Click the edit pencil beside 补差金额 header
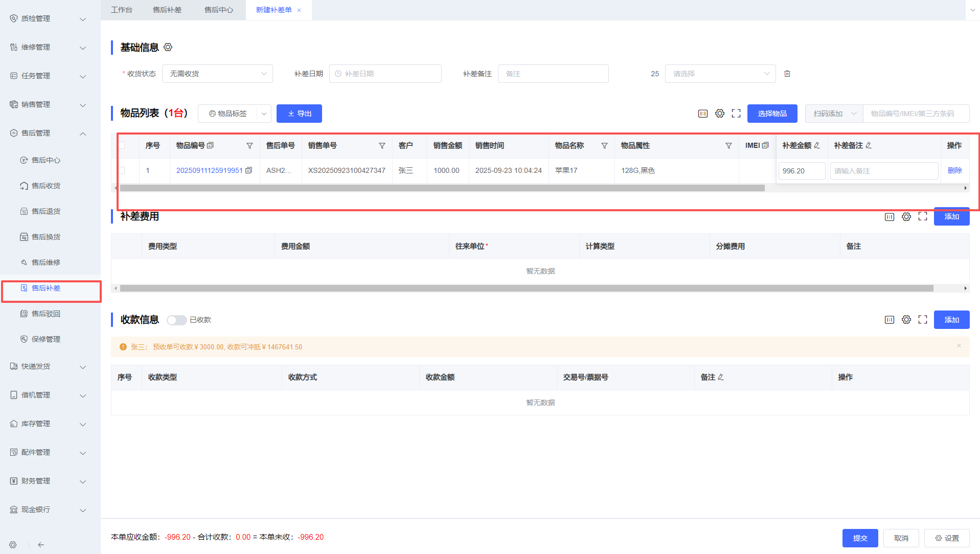The width and height of the screenshot is (980, 554). click(817, 146)
